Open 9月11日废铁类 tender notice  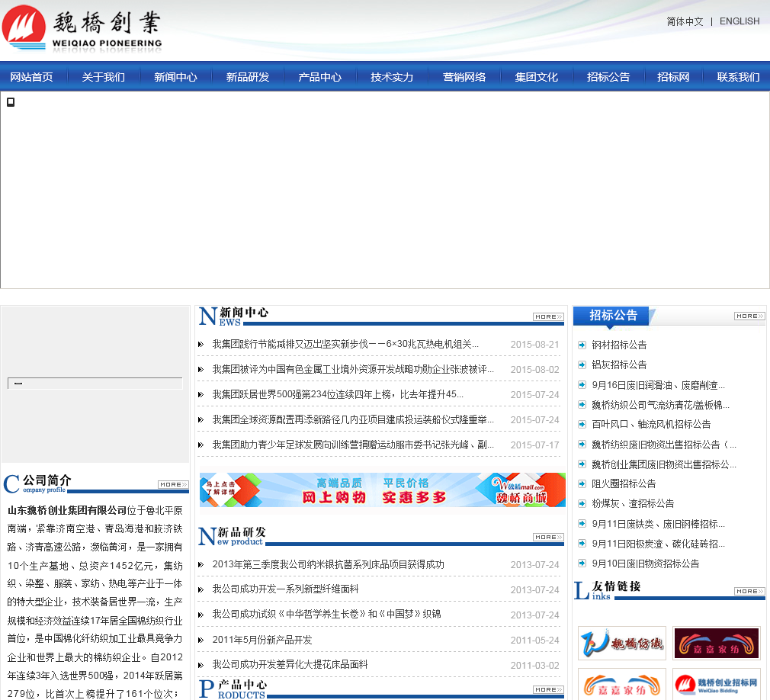[659, 524]
